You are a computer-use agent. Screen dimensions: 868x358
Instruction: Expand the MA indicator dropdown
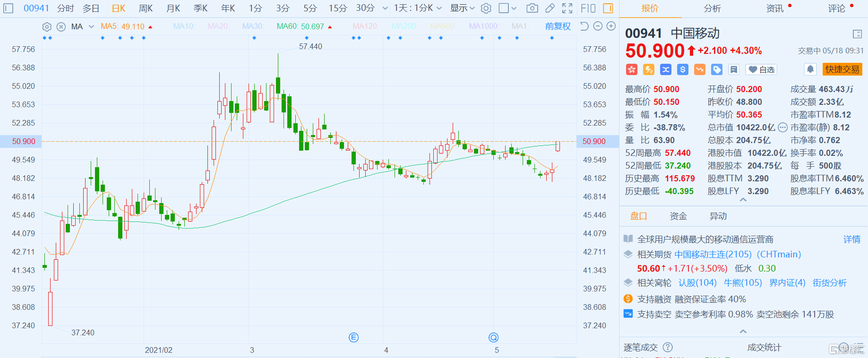click(x=91, y=26)
